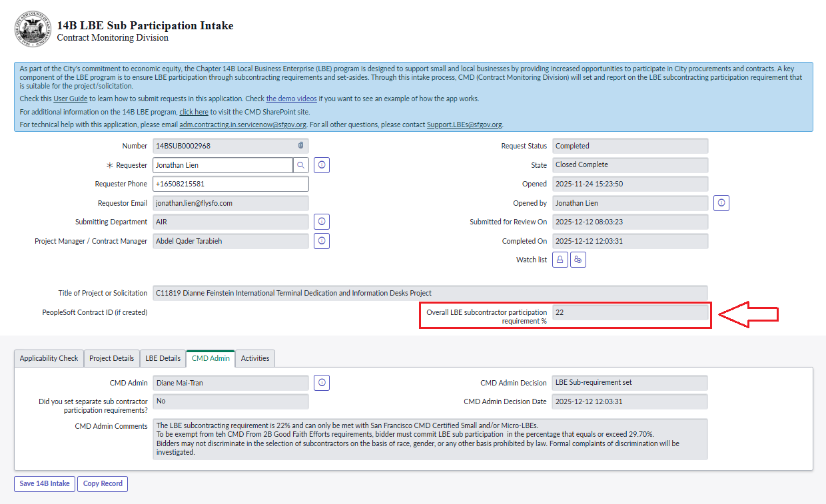Click the Watch list add-me icon
Viewport: 826px width, 504px height.
click(578, 260)
